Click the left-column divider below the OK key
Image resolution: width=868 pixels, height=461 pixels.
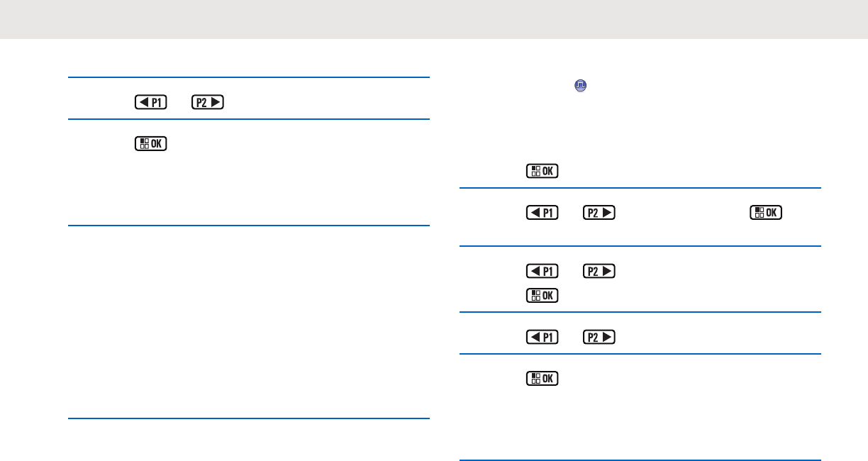coord(249,226)
